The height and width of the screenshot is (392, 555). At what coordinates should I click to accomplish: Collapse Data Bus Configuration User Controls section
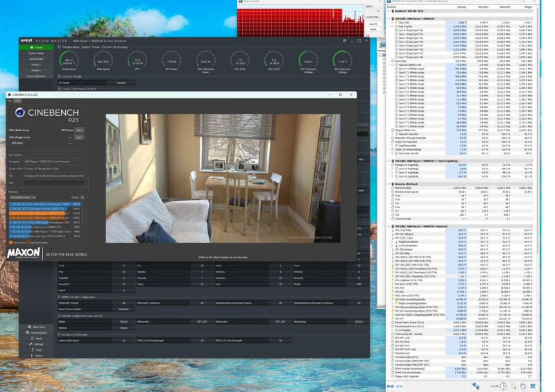point(59,316)
